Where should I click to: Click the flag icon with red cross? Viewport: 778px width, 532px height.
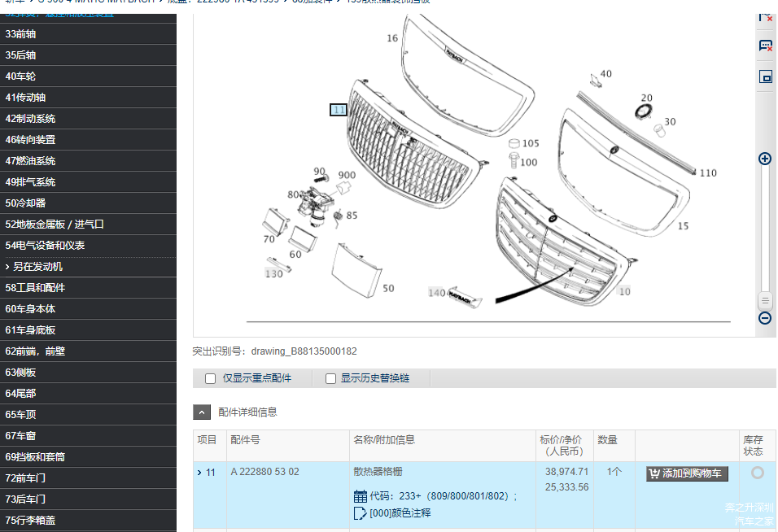tap(765, 16)
